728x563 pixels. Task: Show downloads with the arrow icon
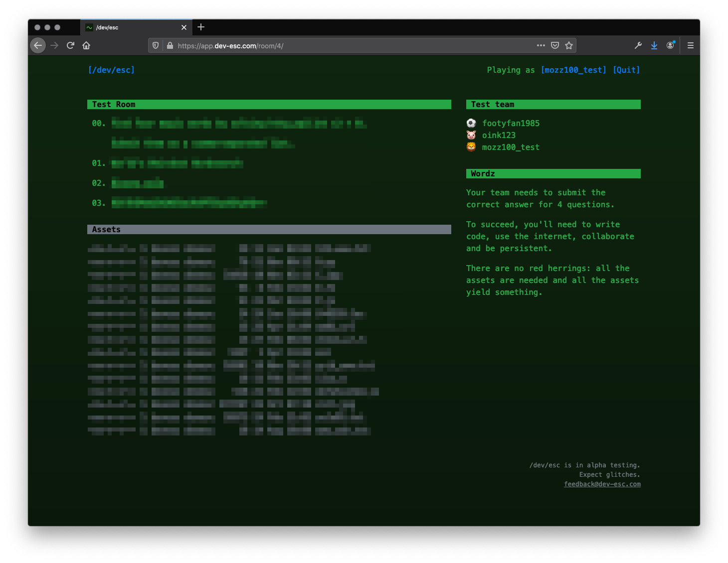click(x=654, y=45)
